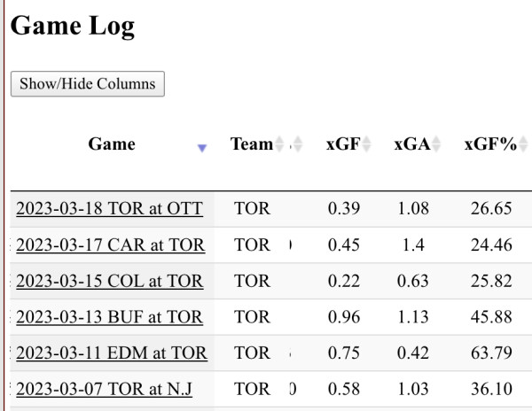532x411 pixels.
Task: Open the 2023-03-18 TOR at OTT game
Action: point(109,209)
